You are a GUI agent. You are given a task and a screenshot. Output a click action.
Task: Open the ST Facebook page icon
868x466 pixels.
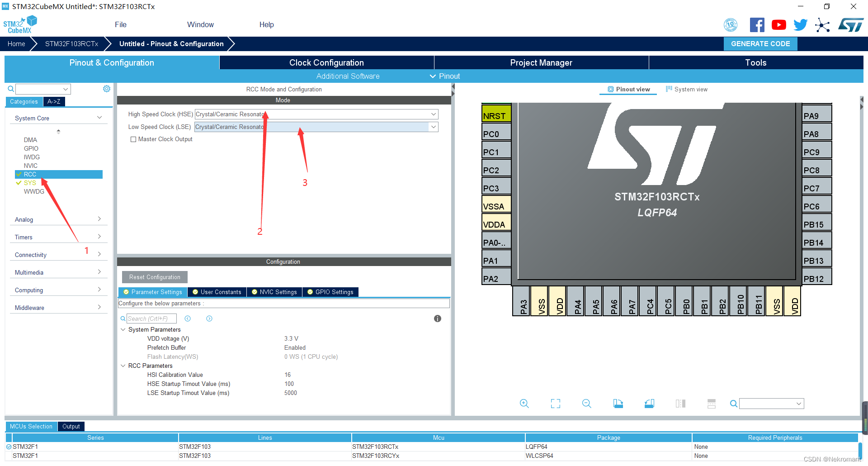[757, 25]
